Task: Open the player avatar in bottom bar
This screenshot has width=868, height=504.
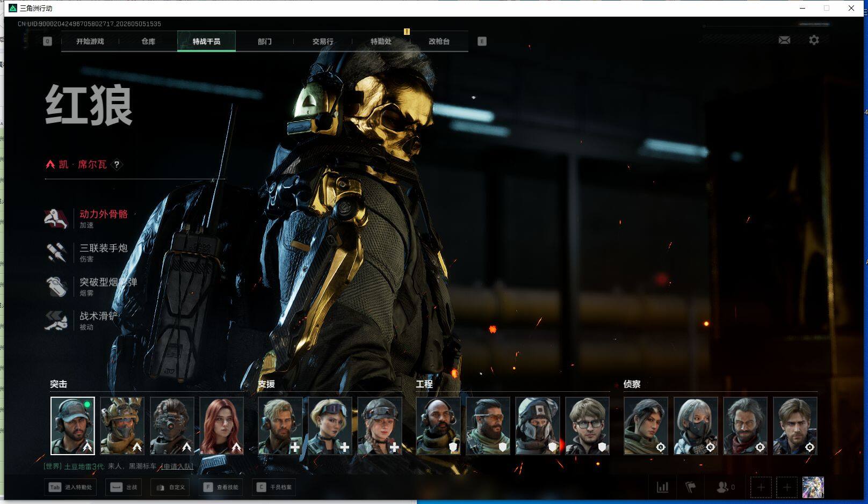Action: click(813, 487)
